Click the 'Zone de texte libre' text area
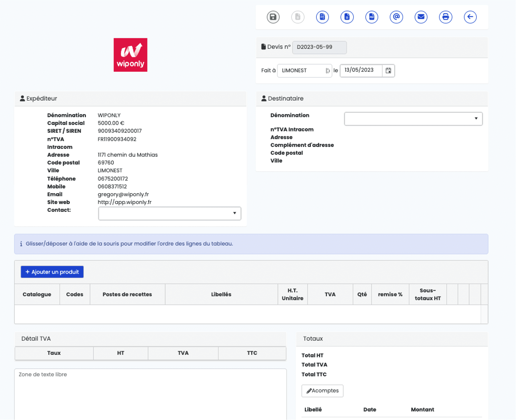 tap(150, 394)
